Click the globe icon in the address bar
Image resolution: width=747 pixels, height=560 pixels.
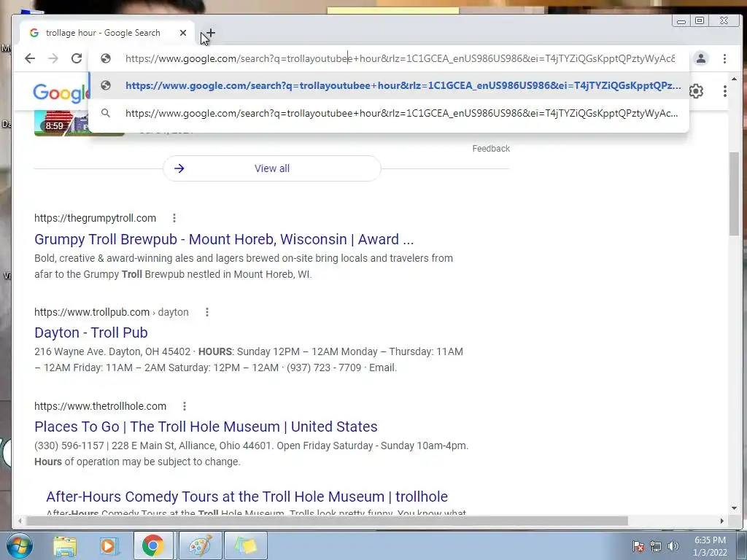click(x=106, y=58)
